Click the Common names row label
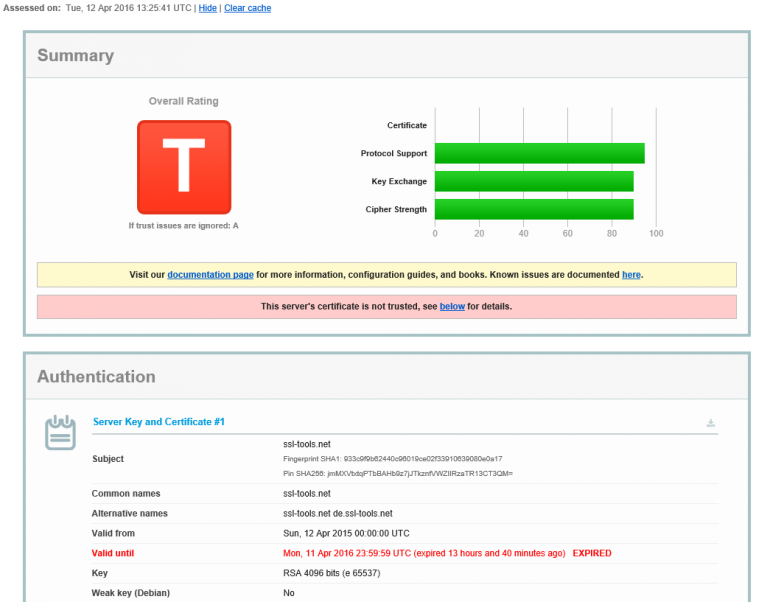 [126, 493]
